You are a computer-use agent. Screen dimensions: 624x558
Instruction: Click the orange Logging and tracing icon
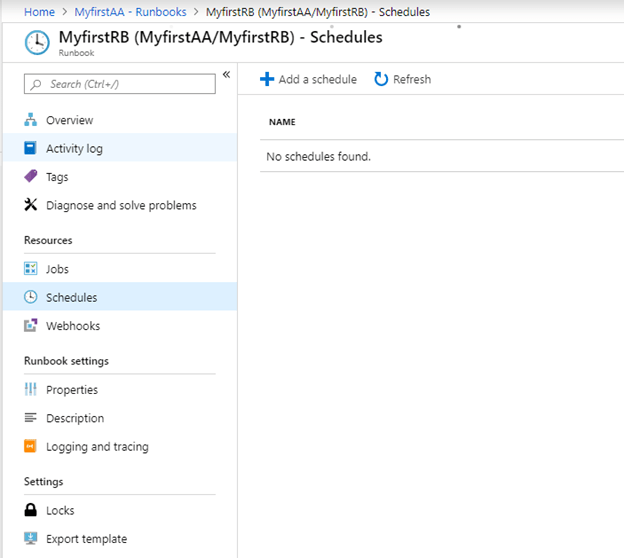tap(30, 447)
